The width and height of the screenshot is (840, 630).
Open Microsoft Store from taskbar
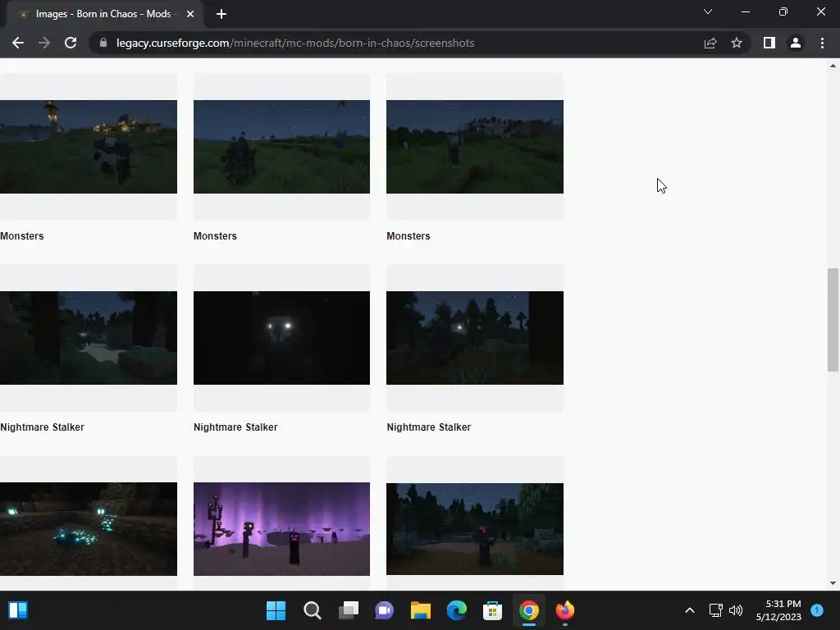492,610
